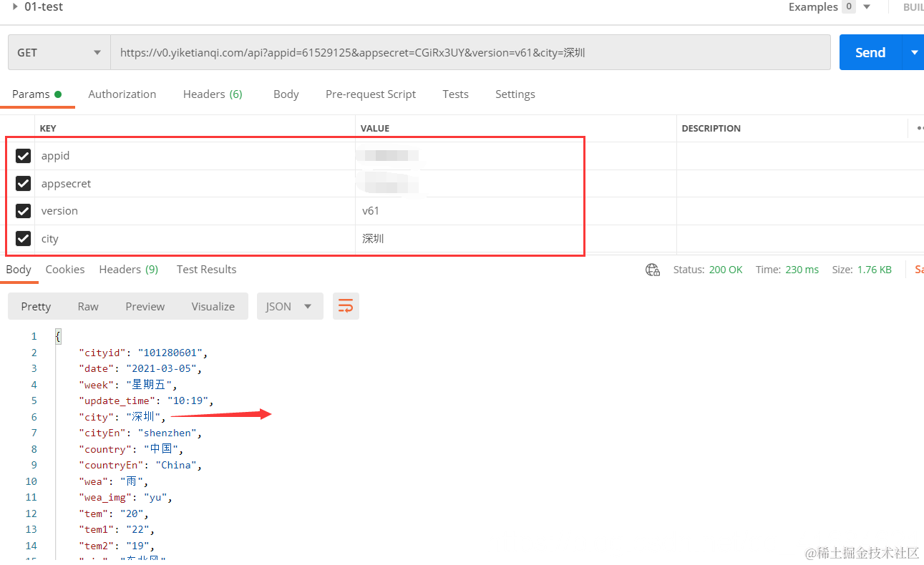Click the "wea_img" line
The height and width of the screenshot is (565, 924).
[125, 497]
